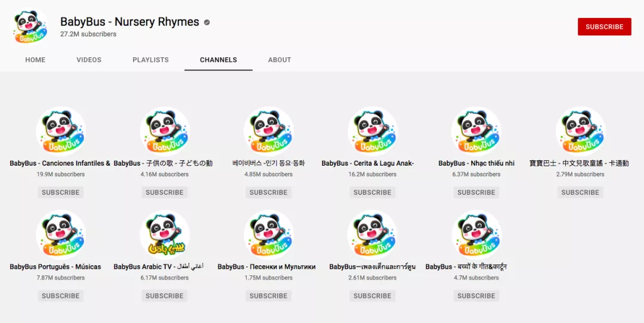Go to the HOME tab
The width and height of the screenshot is (644, 323).
pyautogui.click(x=35, y=60)
